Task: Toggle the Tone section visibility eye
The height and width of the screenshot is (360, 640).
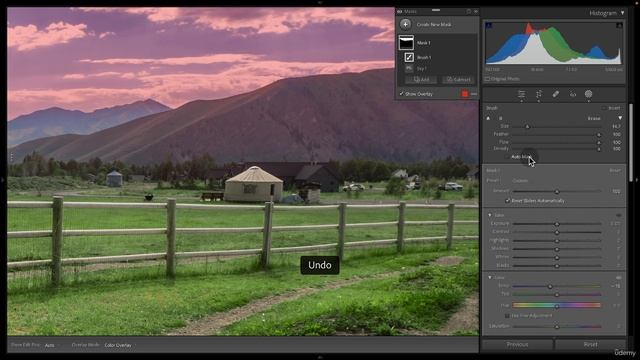Action: 619,215
